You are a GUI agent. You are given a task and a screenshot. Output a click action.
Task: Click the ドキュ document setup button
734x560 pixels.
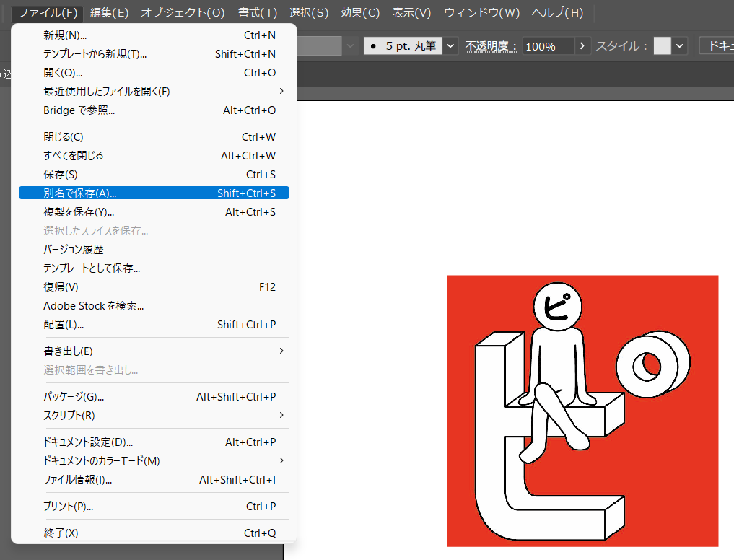(717, 46)
